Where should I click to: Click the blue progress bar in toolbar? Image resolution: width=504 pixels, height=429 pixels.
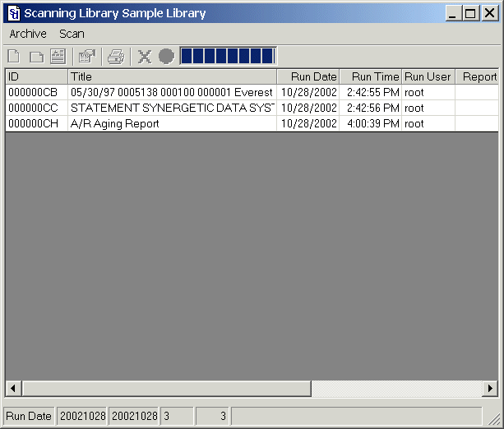point(228,56)
